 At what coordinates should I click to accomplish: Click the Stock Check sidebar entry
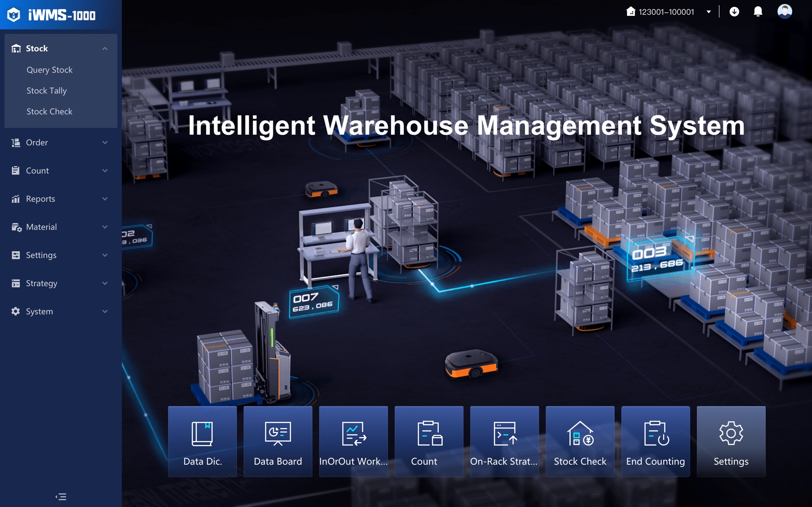(49, 111)
